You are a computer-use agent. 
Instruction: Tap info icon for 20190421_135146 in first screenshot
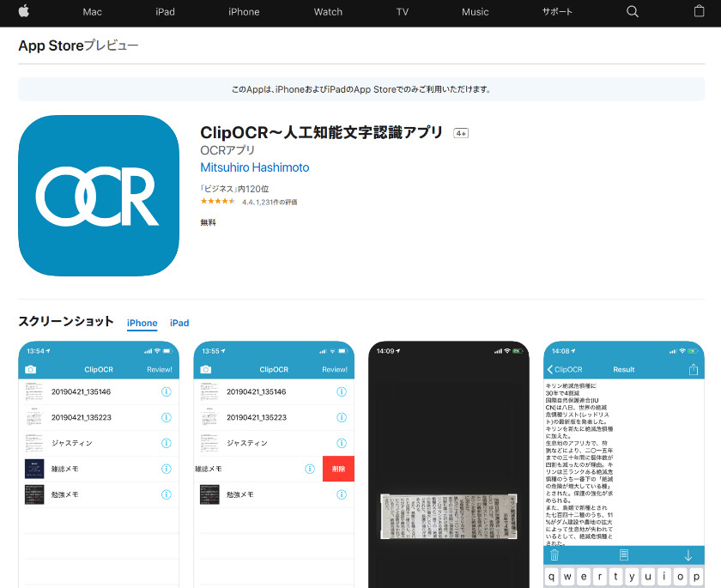pos(166,391)
